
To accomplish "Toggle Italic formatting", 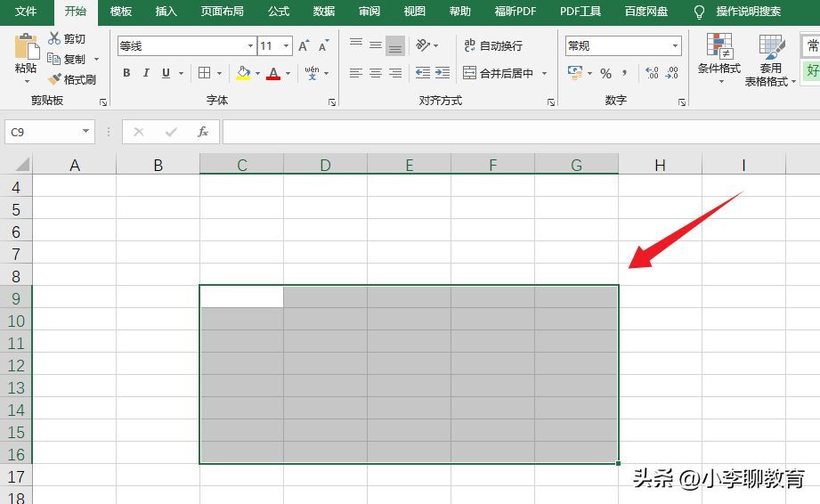I will click(x=146, y=73).
